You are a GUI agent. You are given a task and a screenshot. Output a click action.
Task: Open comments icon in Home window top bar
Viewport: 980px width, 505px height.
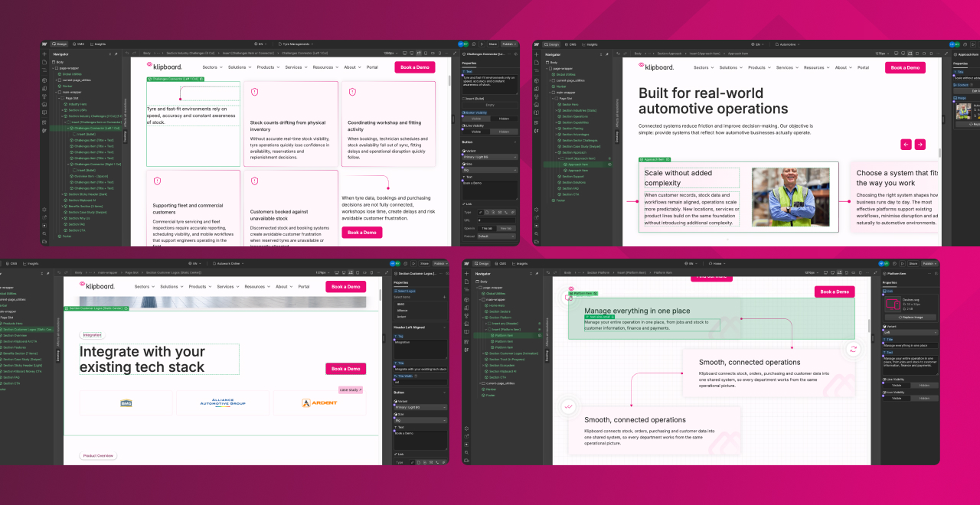click(894, 263)
